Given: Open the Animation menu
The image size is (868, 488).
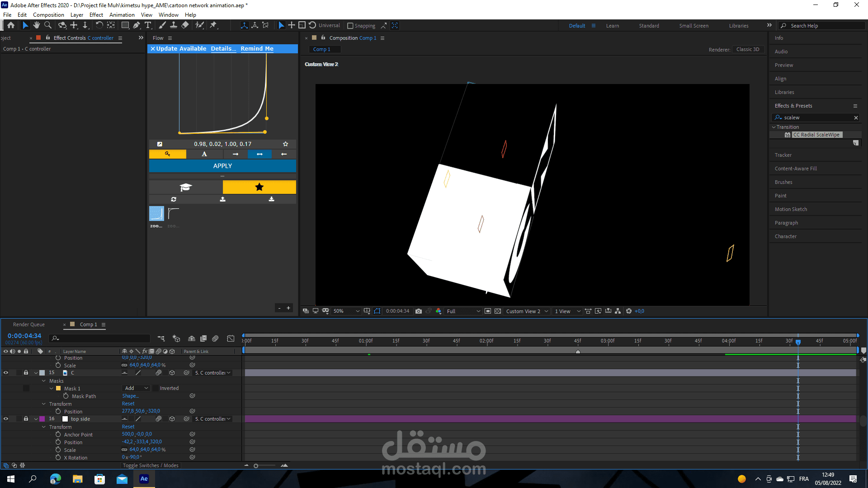Looking at the screenshot, I should click(x=122, y=15).
